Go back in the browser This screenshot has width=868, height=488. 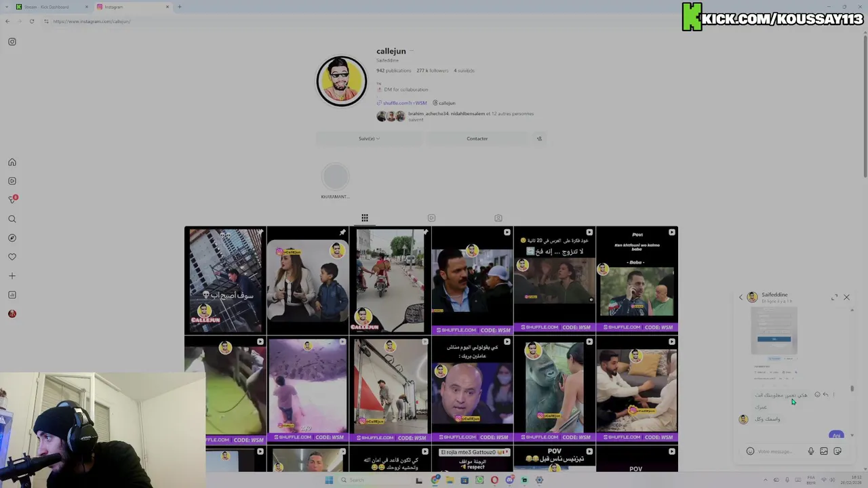[x=7, y=21]
